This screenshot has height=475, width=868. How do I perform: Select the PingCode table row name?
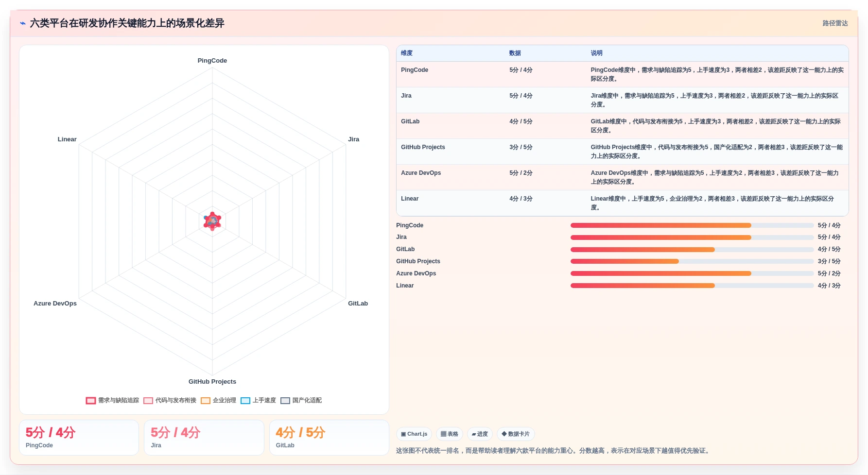[415, 70]
